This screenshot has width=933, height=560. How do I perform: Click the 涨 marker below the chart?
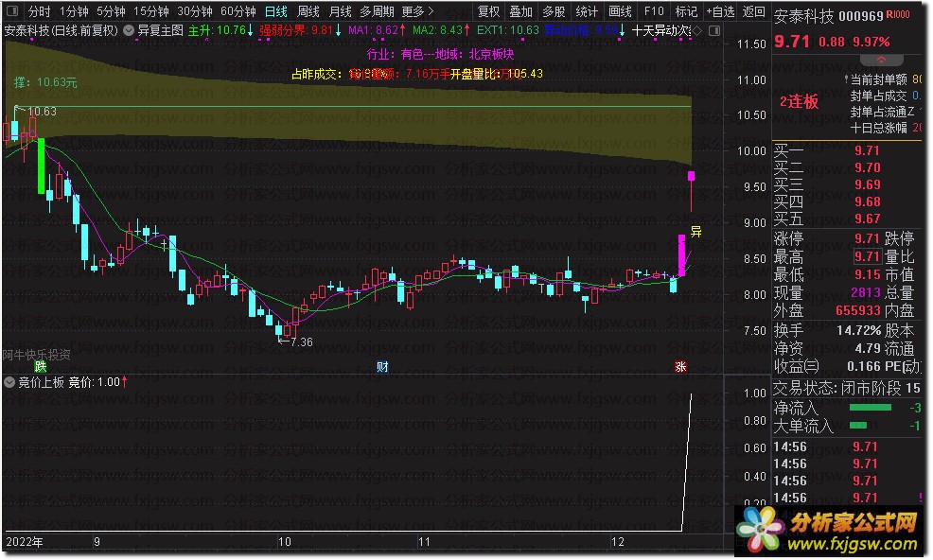click(x=680, y=367)
